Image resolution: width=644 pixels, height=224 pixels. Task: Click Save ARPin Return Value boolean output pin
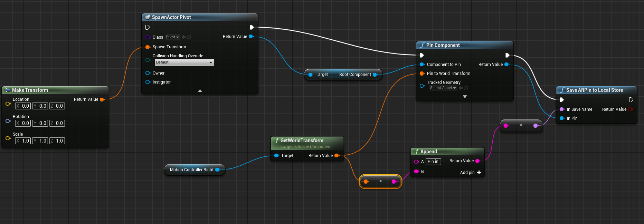pyautogui.click(x=631, y=109)
